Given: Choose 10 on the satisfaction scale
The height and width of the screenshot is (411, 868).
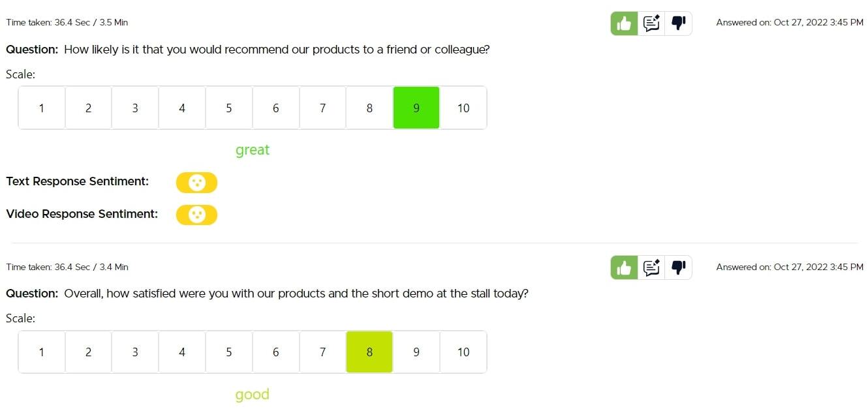Looking at the screenshot, I should click(463, 352).
